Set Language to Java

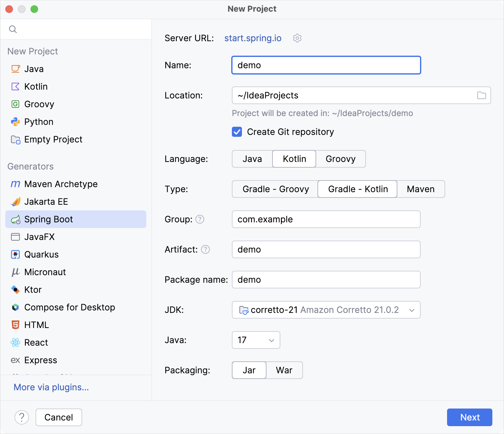tap(252, 159)
